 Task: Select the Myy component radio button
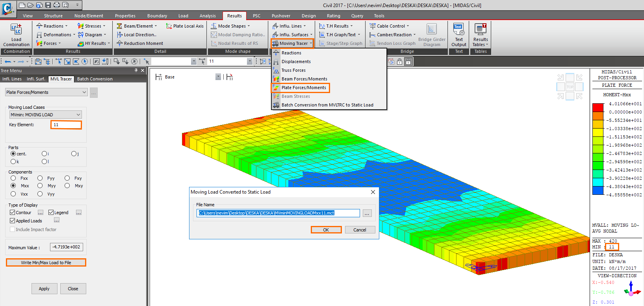[40, 186]
